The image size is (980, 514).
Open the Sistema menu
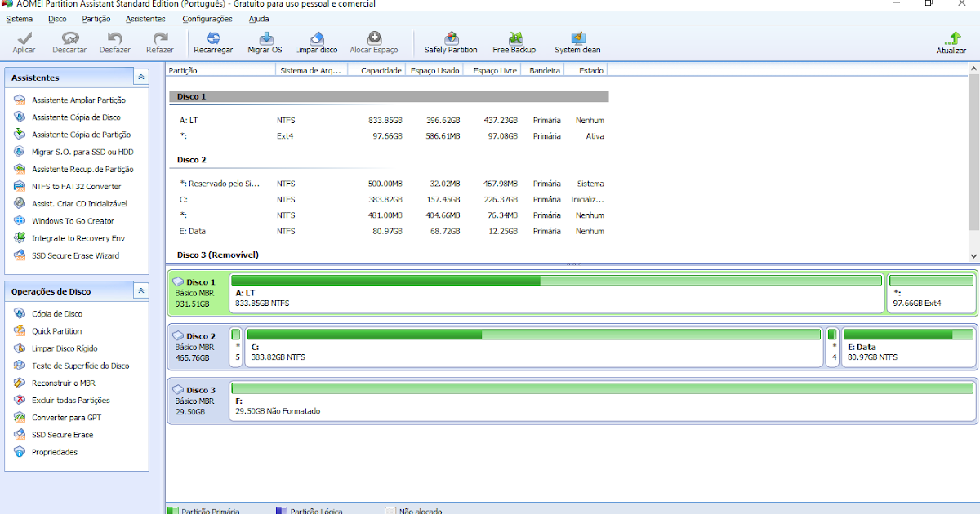point(20,19)
